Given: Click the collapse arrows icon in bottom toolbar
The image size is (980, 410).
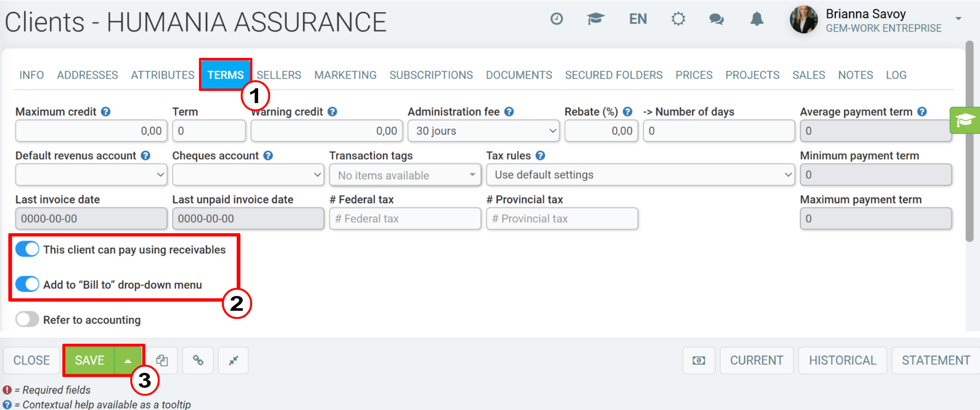Looking at the screenshot, I should [x=233, y=360].
